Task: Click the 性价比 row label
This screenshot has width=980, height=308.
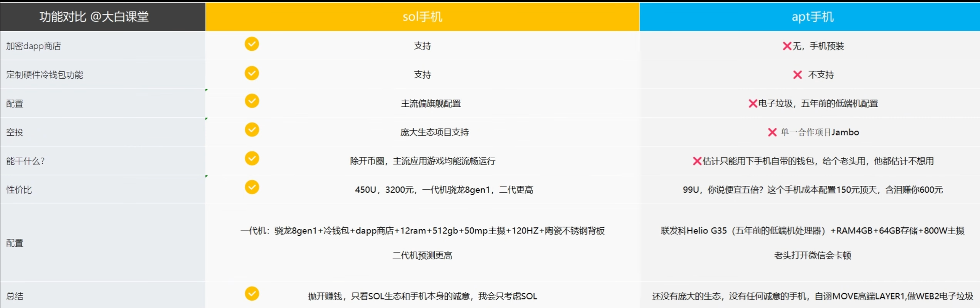Action: [19, 190]
